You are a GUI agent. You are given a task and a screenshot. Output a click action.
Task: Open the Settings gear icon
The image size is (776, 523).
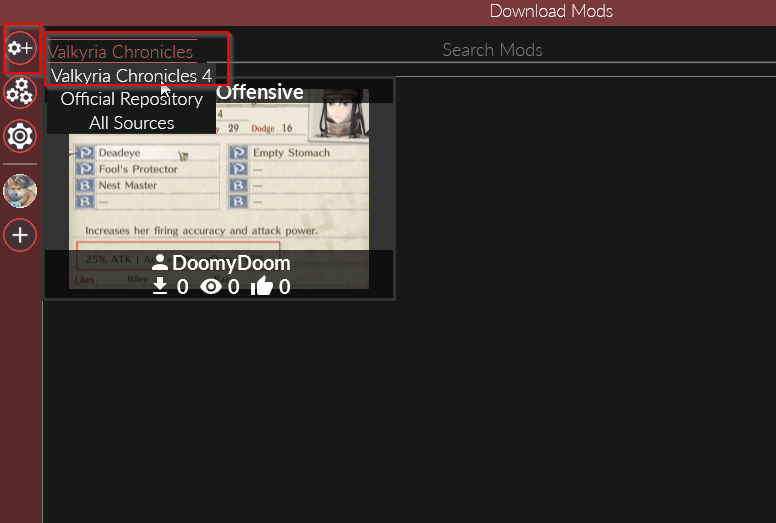click(x=20, y=136)
